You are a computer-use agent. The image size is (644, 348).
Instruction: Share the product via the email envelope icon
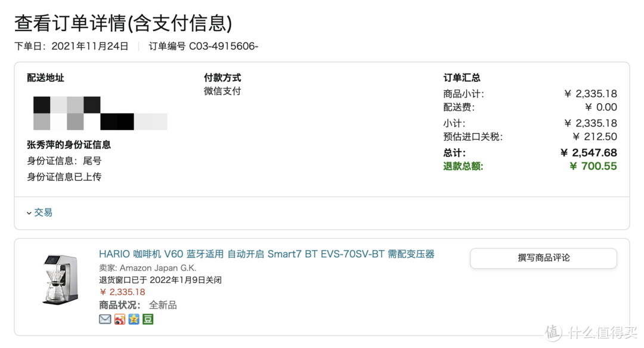105,319
